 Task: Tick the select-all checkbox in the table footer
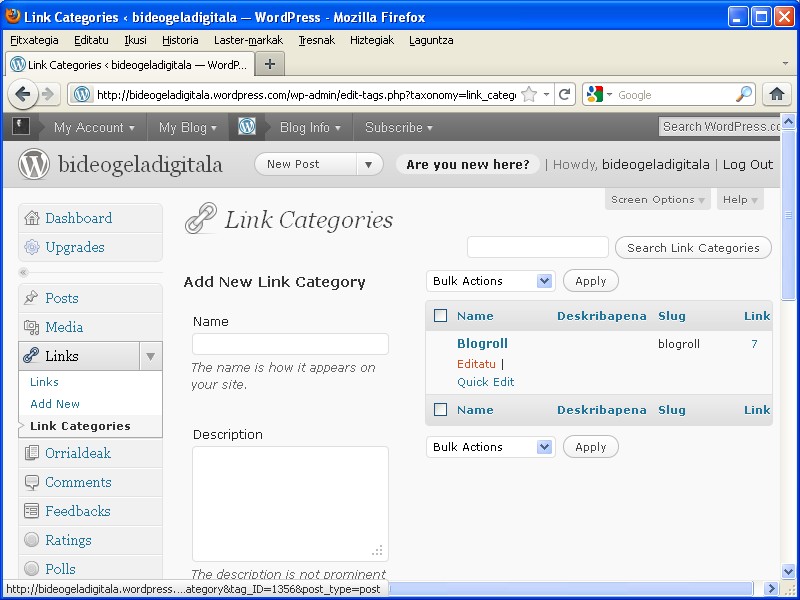click(440, 410)
